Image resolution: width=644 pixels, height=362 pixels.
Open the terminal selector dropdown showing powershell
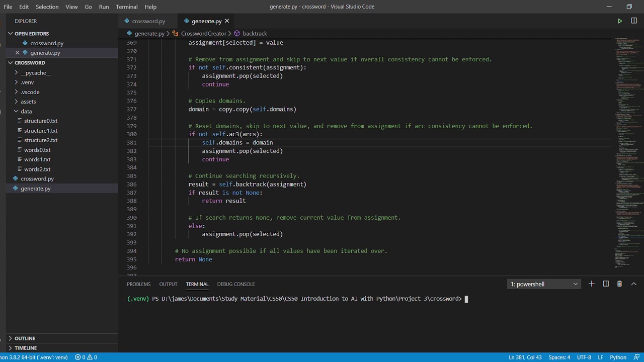click(544, 284)
